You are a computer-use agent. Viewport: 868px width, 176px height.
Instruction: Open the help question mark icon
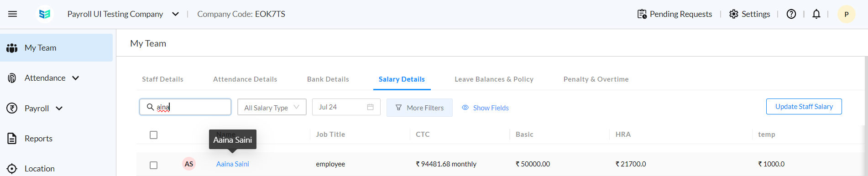(x=791, y=14)
